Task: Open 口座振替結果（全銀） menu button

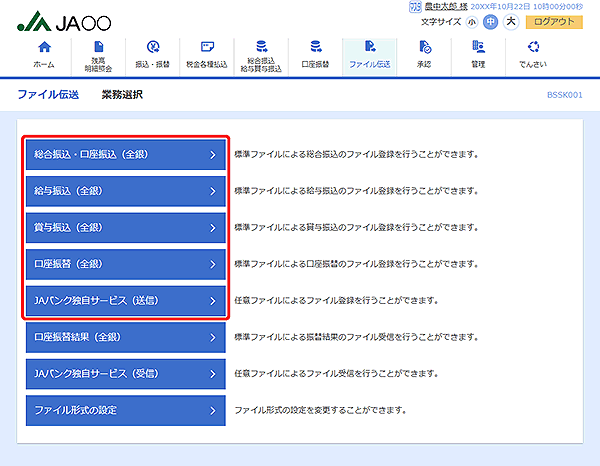Action: (126, 337)
